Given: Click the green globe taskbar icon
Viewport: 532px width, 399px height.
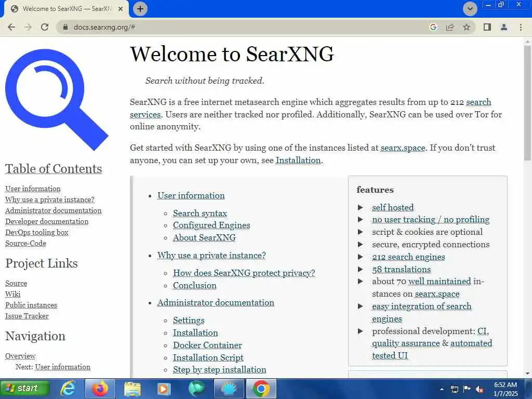Looking at the screenshot, I should click(x=197, y=388).
